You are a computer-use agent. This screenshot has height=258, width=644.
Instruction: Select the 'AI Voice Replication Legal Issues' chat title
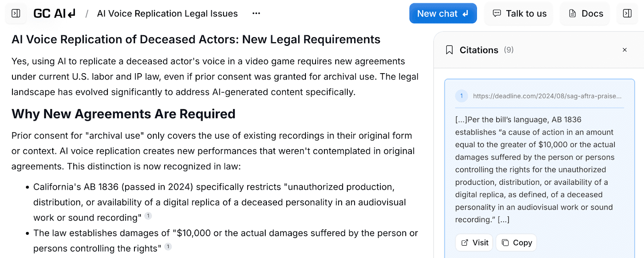coord(167,14)
